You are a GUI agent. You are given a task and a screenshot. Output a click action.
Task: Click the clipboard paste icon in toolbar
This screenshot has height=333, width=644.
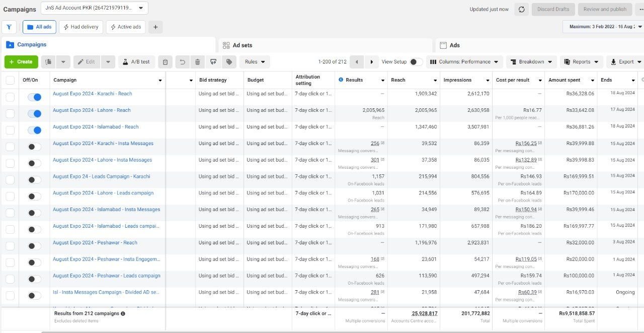[x=165, y=62]
